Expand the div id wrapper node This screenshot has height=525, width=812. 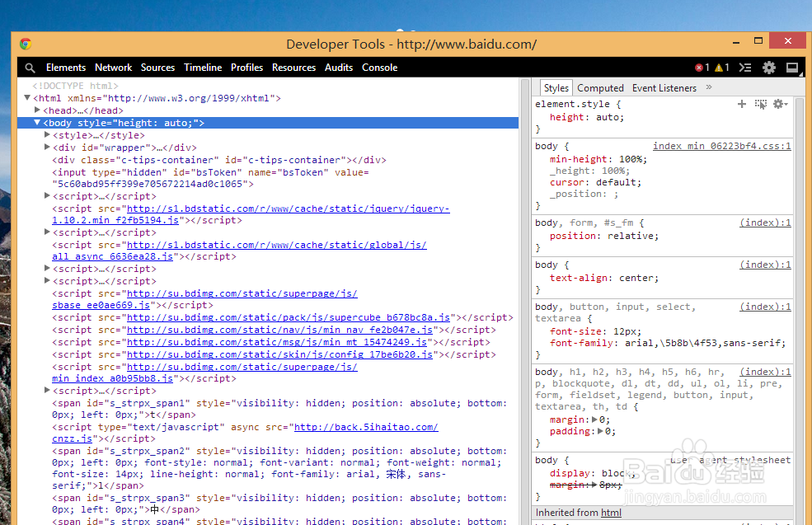click(47, 147)
